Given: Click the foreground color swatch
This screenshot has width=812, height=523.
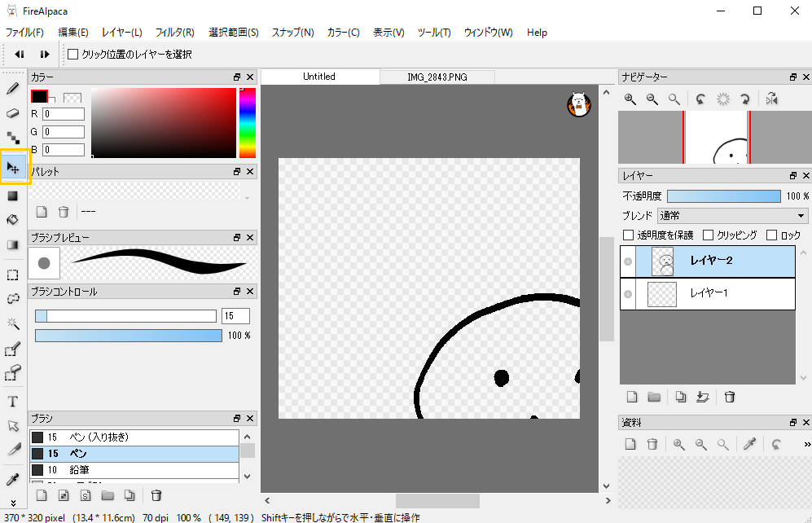Looking at the screenshot, I should [x=40, y=95].
